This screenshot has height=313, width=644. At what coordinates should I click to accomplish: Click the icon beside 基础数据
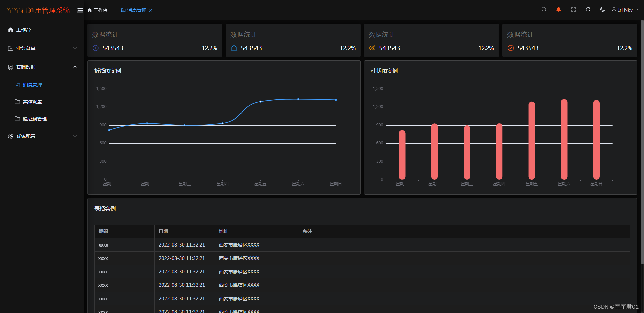(11, 67)
